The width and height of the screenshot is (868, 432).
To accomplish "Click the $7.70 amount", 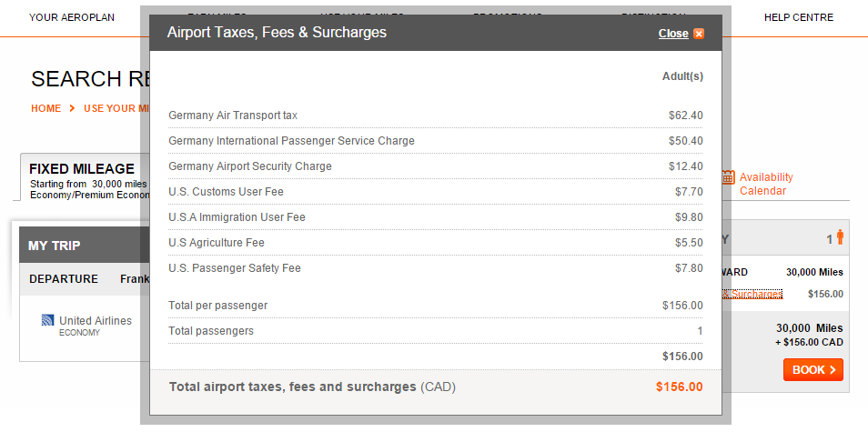I will [689, 192].
